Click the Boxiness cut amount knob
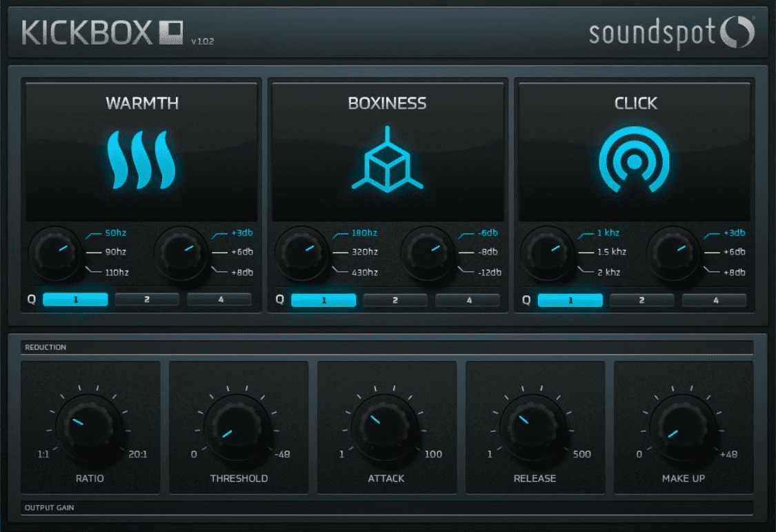This screenshot has height=532, width=776. (428, 253)
